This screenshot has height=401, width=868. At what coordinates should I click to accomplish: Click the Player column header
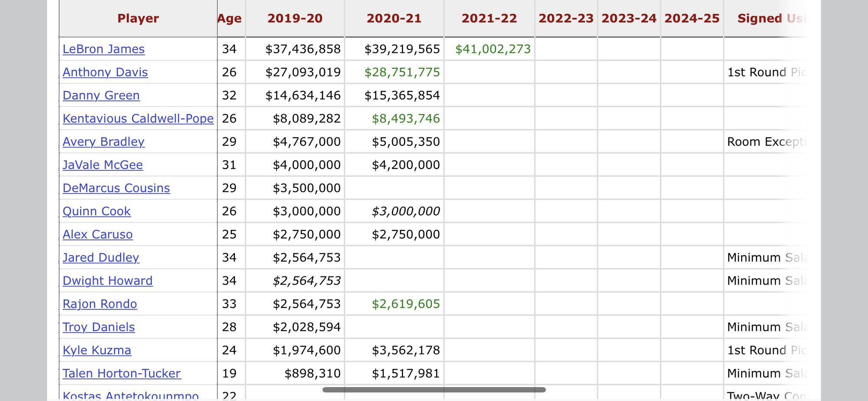(138, 18)
